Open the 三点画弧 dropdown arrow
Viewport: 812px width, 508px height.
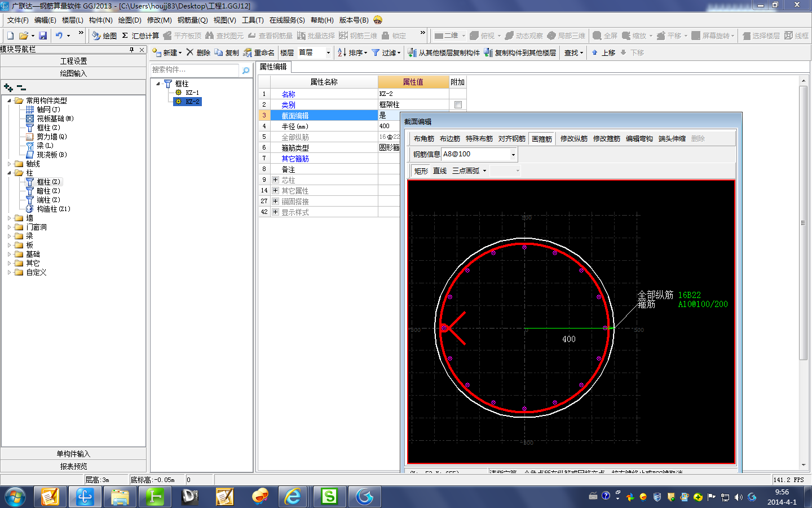point(484,170)
